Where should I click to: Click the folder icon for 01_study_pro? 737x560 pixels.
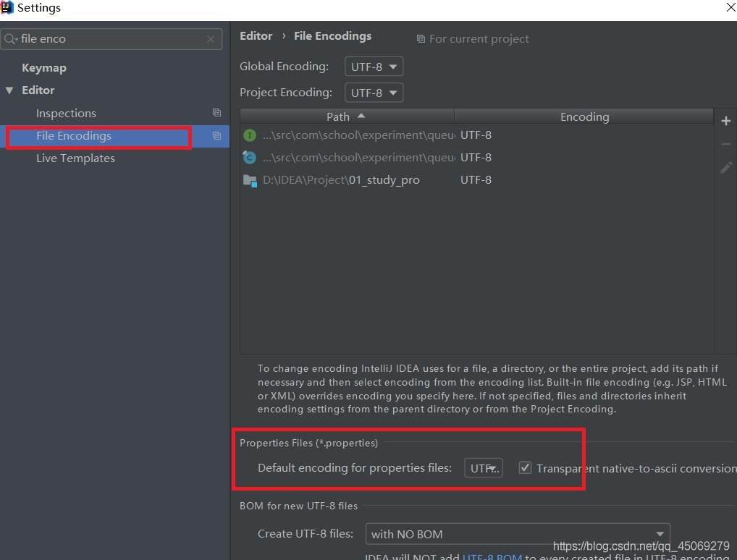[250, 180]
